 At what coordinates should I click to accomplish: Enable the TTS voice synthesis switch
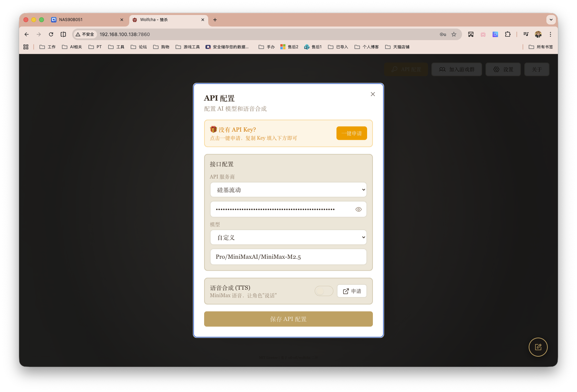(324, 291)
